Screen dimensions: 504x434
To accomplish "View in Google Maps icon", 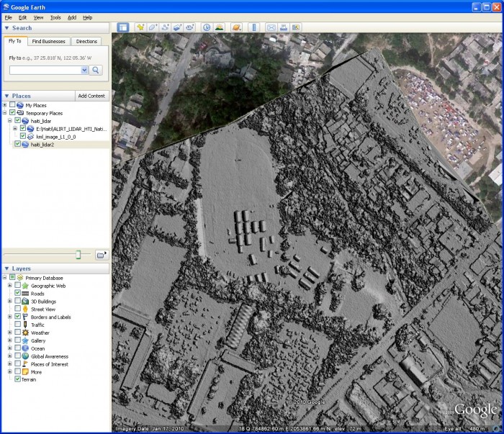I will point(296,27).
